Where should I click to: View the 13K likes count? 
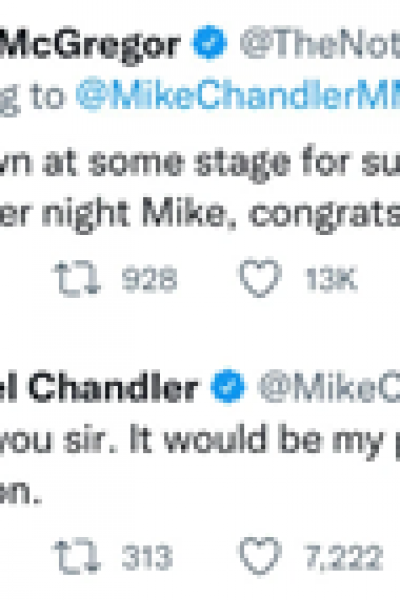point(331,279)
